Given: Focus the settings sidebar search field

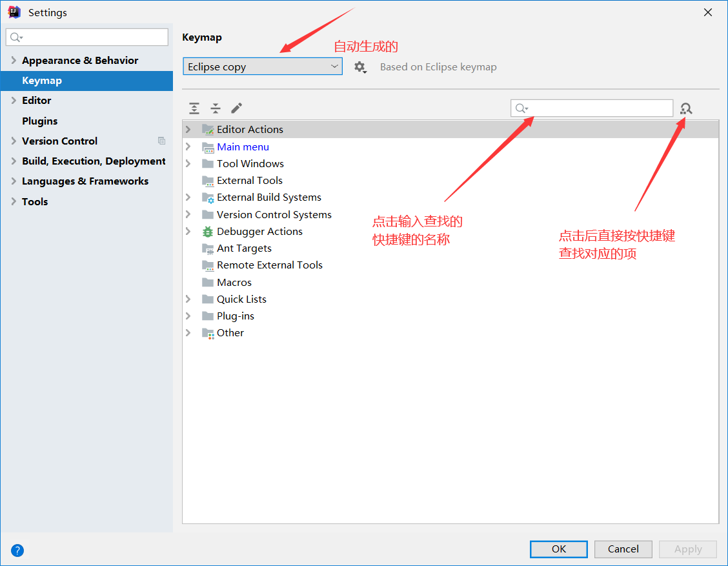Looking at the screenshot, I should (x=87, y=37).
